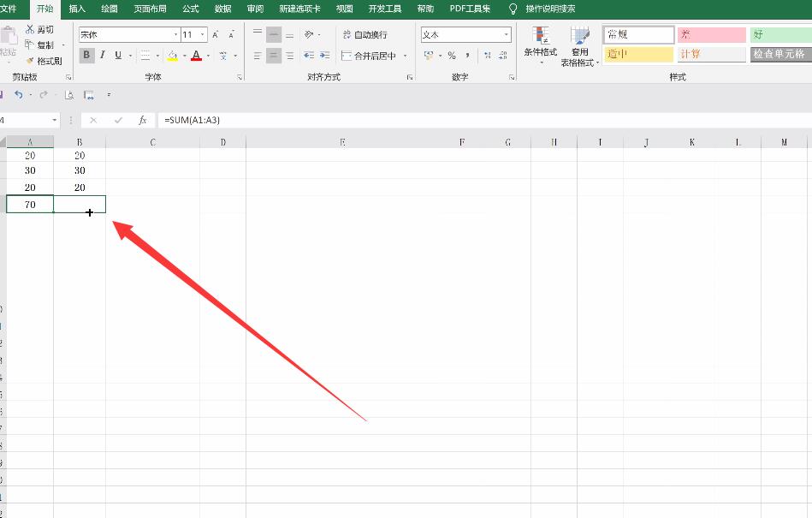Open the 条件格式 conditional formatting menu
The height and width of the screenshot is (518, 812).
pyautogui.click(x=540, y=45)
